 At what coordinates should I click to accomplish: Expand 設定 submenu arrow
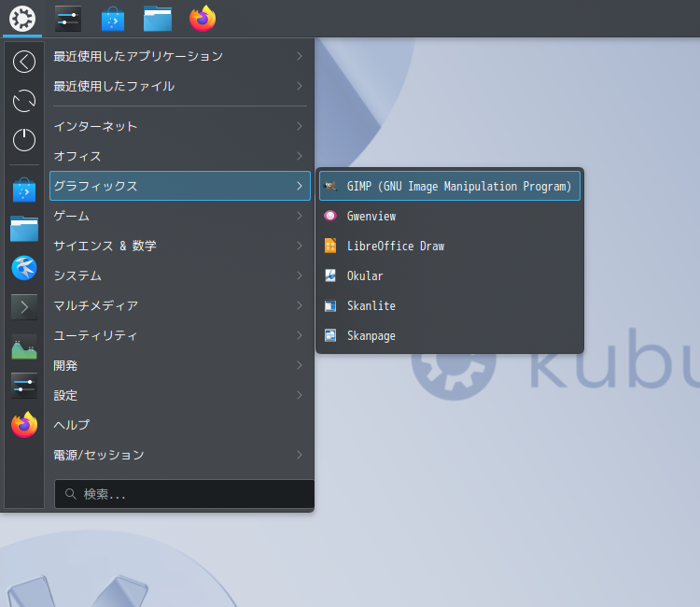pyautogui.click(x=300, y=395)
